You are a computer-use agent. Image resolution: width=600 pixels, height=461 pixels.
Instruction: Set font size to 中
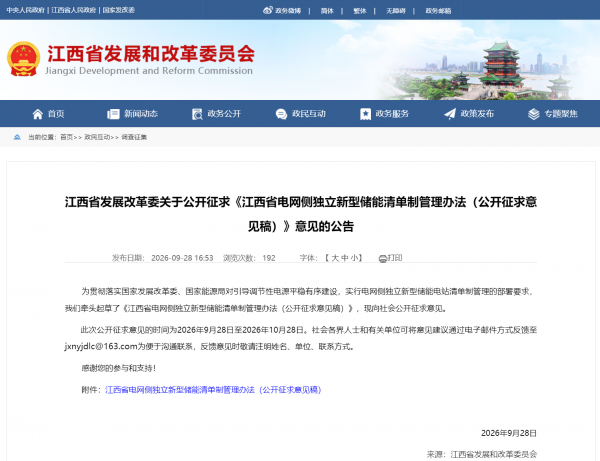[x=344, y=258]
